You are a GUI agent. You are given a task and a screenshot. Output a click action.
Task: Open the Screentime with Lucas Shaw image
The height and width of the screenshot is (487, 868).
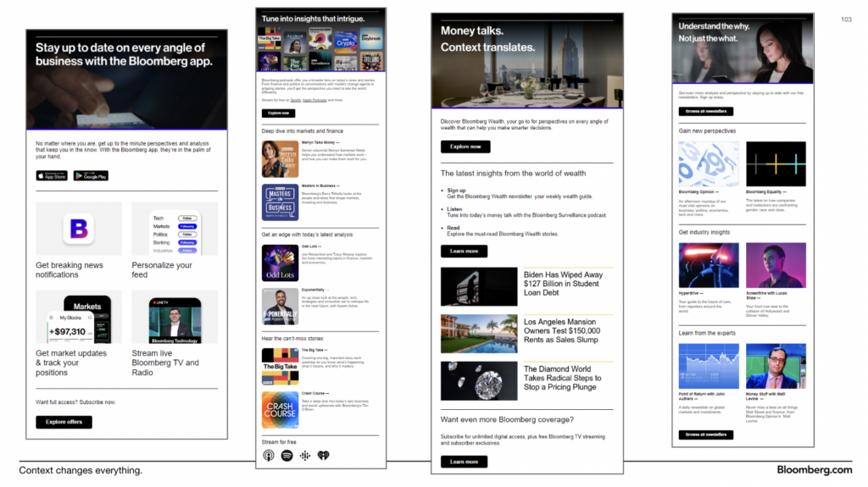coord(776,265)
